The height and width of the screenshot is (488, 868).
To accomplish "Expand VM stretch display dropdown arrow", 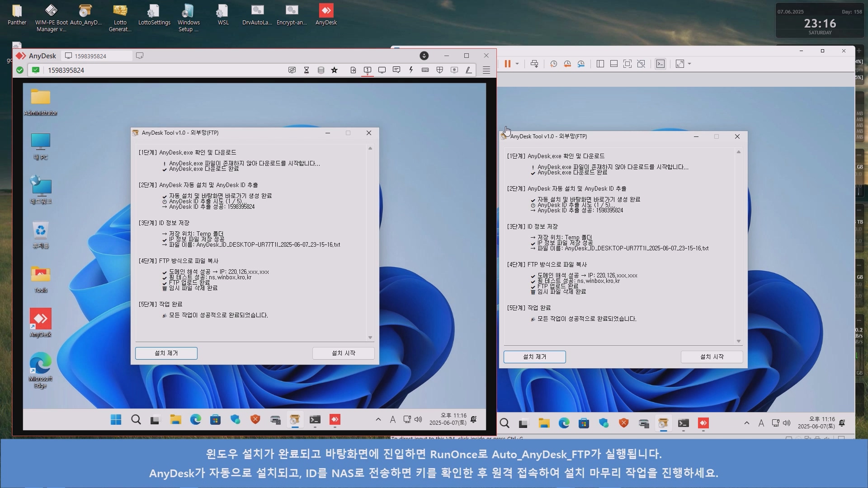I will tap(689, 64).
